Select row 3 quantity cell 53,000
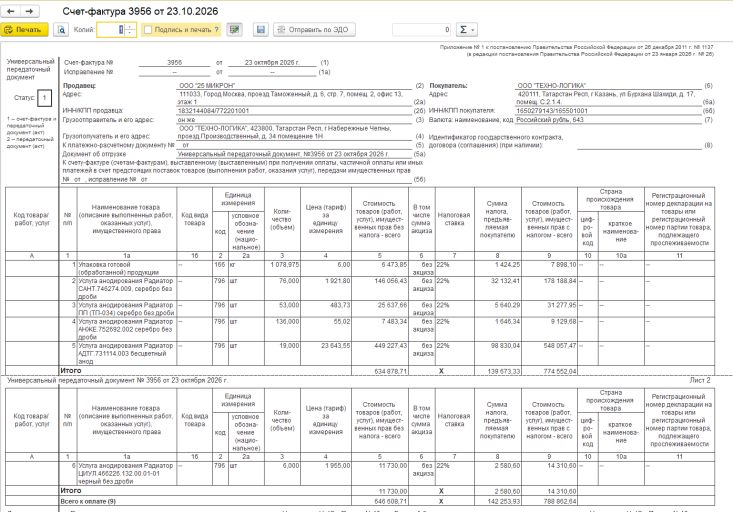 [x=282, y=309]
